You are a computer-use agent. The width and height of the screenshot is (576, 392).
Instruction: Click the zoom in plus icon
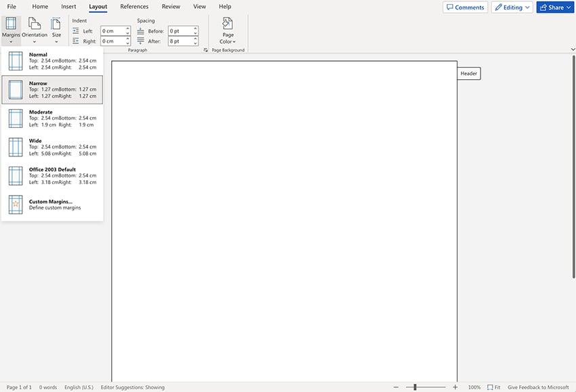coord(455,387)
